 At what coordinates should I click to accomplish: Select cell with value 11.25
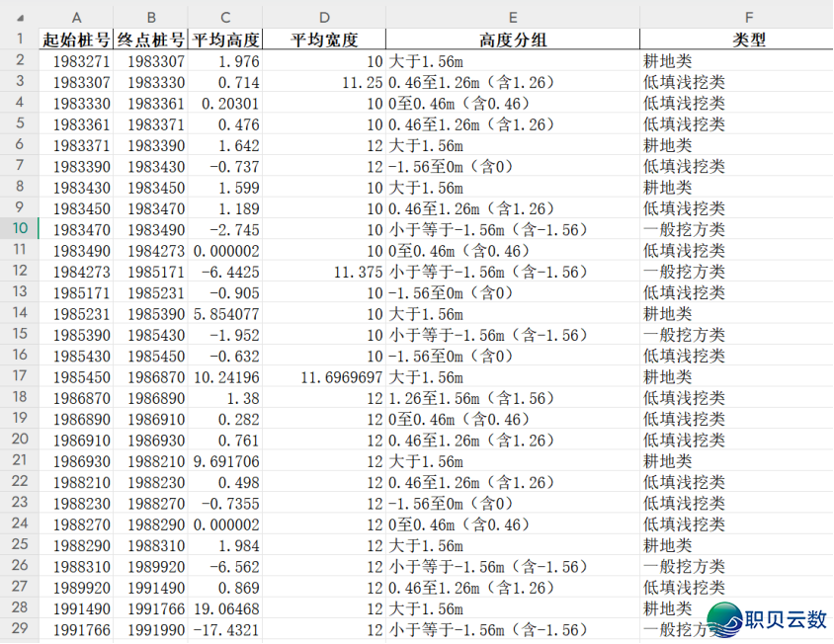pyautogui.click(x=324, y=82)
